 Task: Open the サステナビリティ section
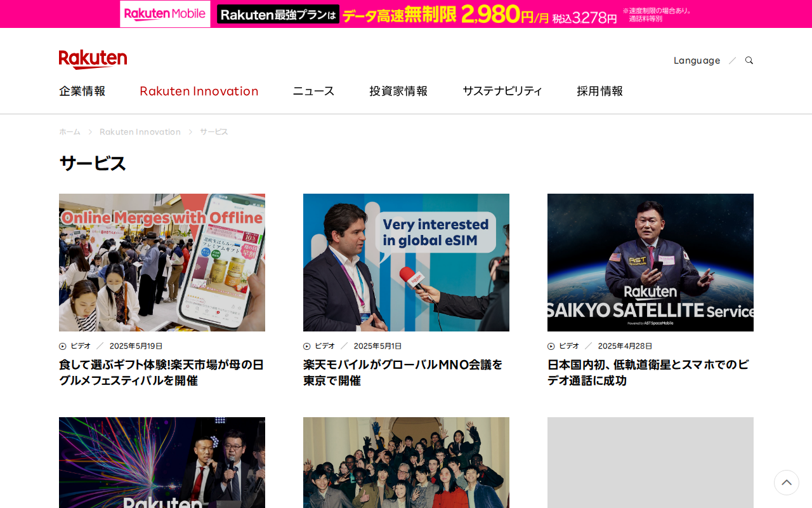[x=502, y=90]
